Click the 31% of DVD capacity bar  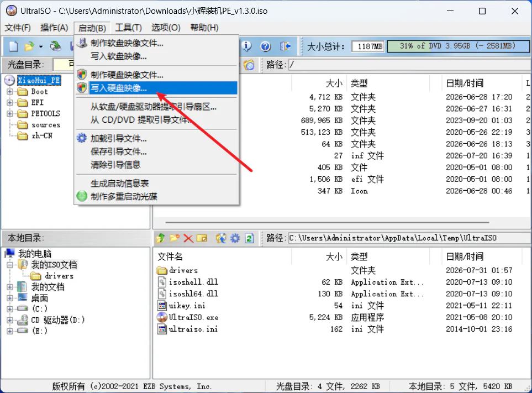click(458, 46)
